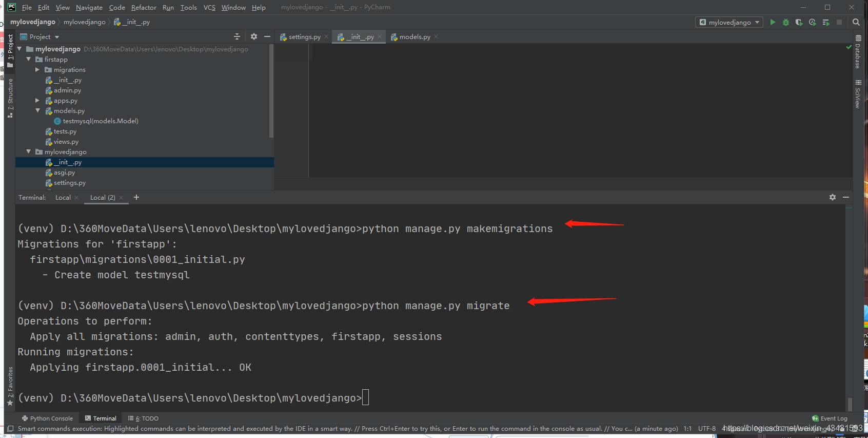This screenshot has width=868, height=438.
Task: Open the VCS menu
Action: click(209, 7)
